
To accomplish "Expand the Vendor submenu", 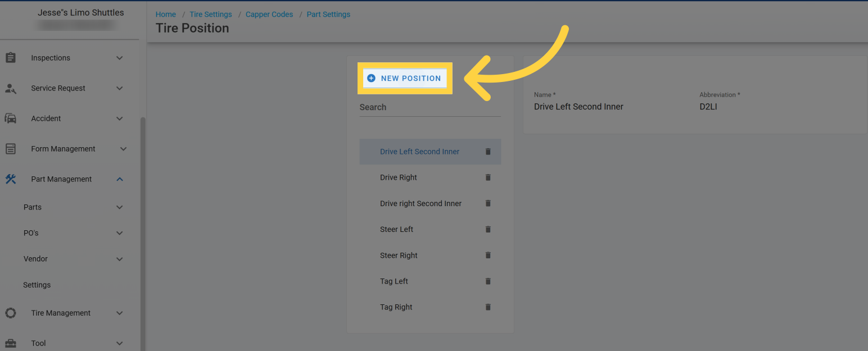I will (119, 259).
